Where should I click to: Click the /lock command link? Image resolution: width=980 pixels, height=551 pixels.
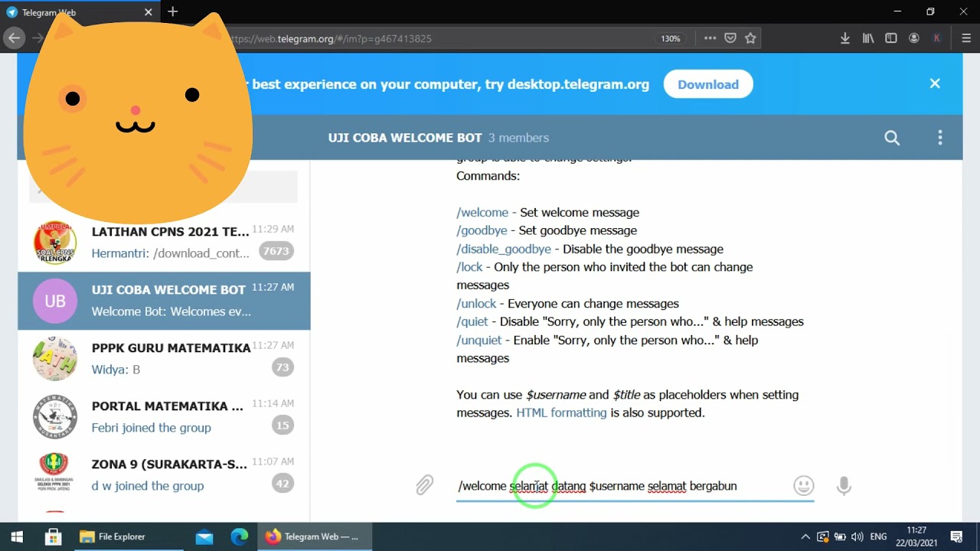469,267
